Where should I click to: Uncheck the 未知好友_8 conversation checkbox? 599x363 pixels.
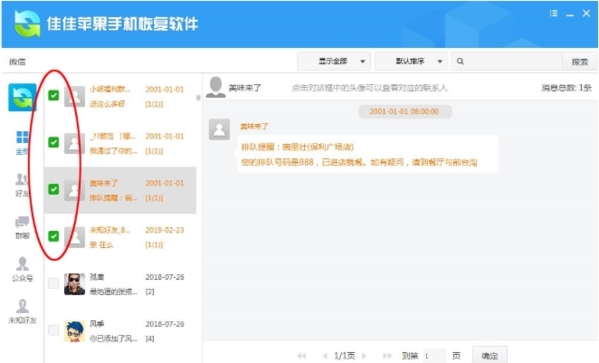click(x=53, y=236)
